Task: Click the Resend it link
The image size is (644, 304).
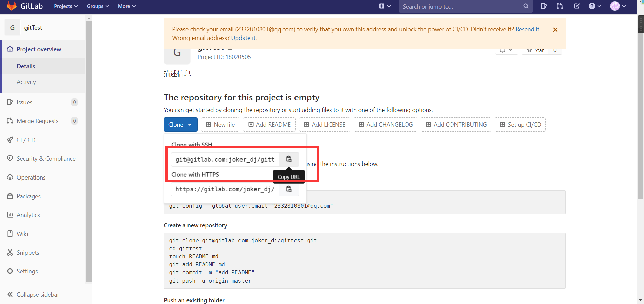Action: point(528,29)
